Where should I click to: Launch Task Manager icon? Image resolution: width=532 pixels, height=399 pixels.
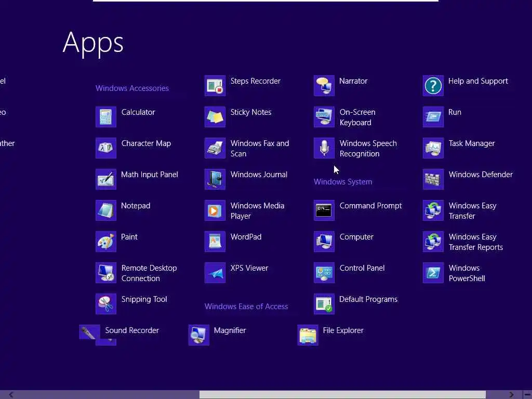tap(433, 148)
